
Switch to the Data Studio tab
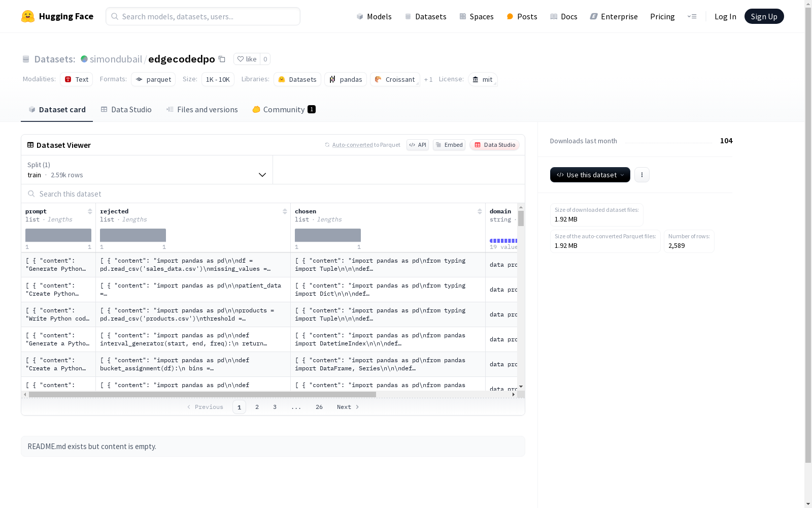126,110
